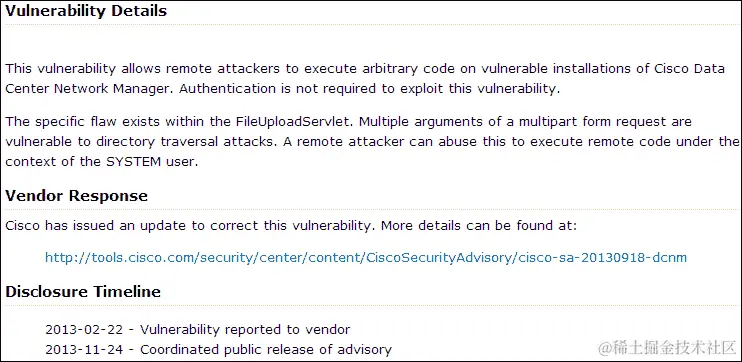
Task: Click the phrase vulnerable installations of Cisco Data
Action: 603,69
